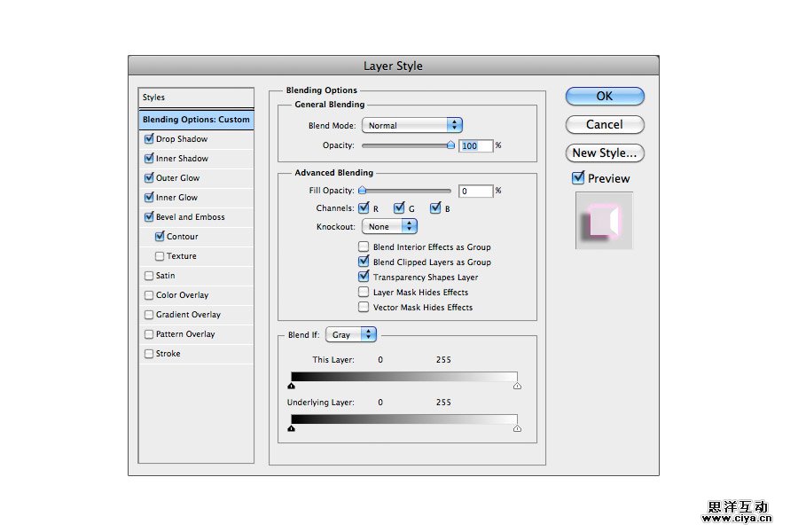The image size is (798, 532).
Task: Uncheck the Drop Shadow effect checkbox
Action: click(149, 138)
